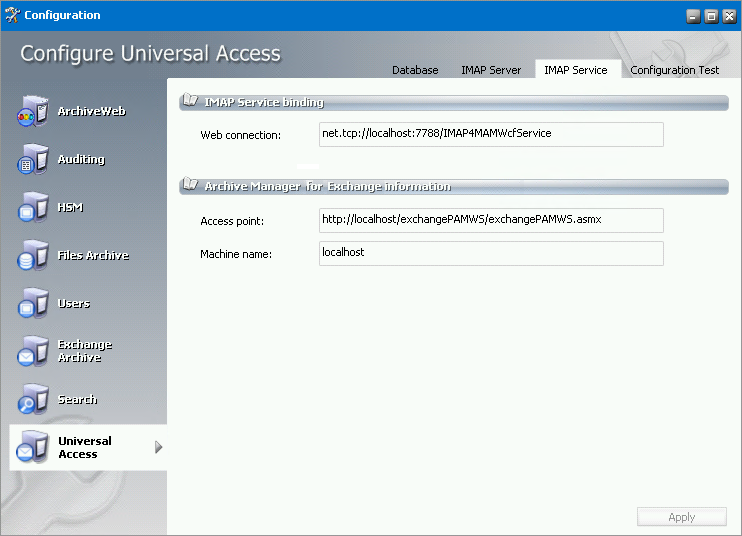Select the Users sidebar icon
Screen dimensions: 742x536
(33, 303)
